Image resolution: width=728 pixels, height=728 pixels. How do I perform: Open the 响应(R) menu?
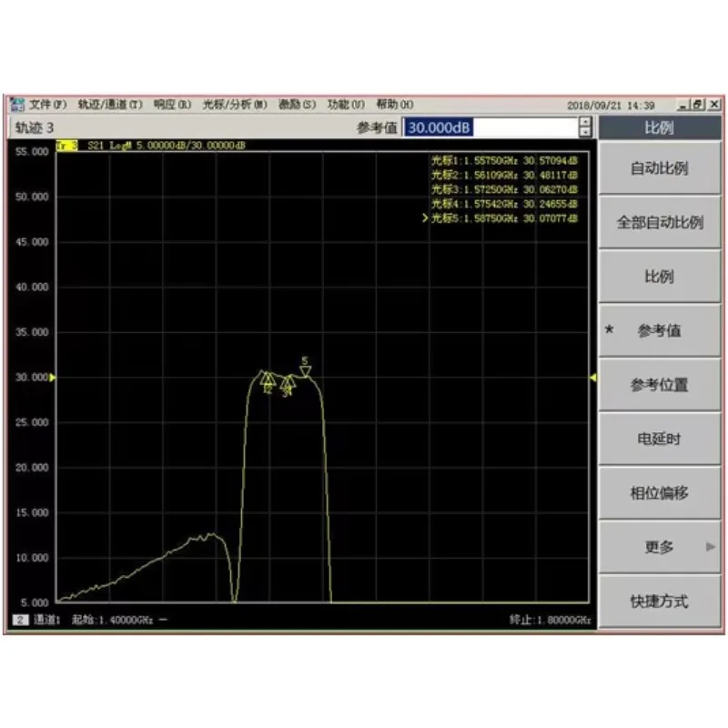point(172,105)
